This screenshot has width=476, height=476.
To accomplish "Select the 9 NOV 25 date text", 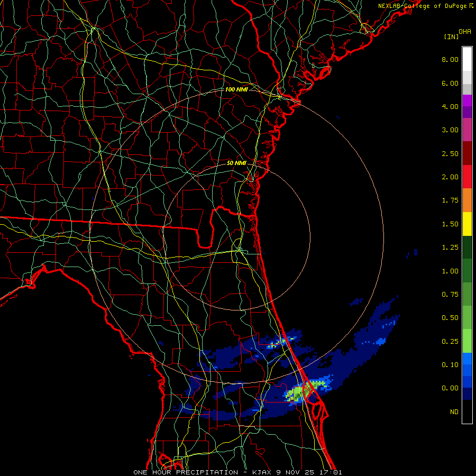I will click(x=295, y=472).
